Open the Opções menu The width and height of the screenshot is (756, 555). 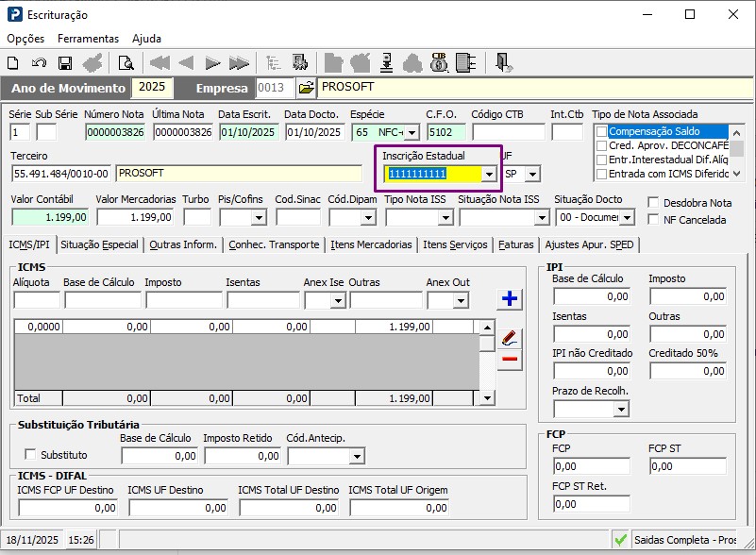(25, 39)
